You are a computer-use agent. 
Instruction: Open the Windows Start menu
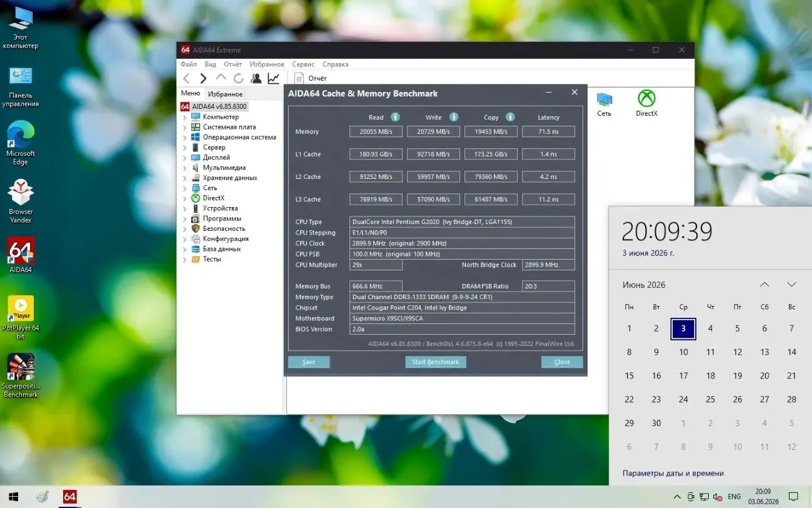click(x=13, y=497)
